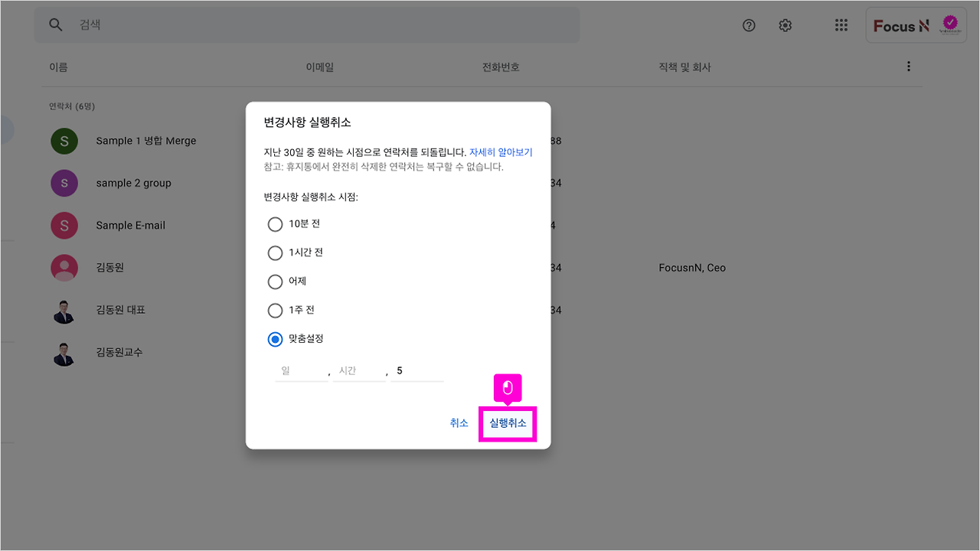Click the avatar for Sample 1 병합 Merge

point(64,141)
